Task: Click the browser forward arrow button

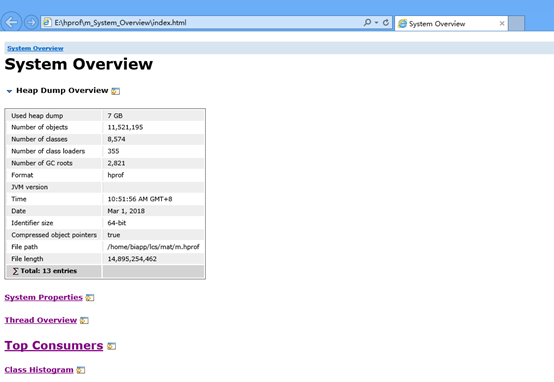Action: [31, 22]
